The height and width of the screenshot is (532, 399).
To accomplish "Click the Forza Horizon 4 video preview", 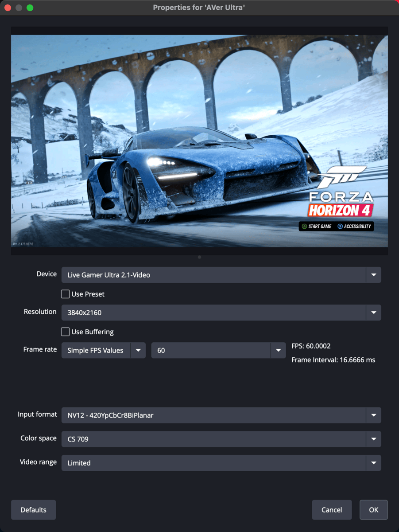I will (199, 141).
